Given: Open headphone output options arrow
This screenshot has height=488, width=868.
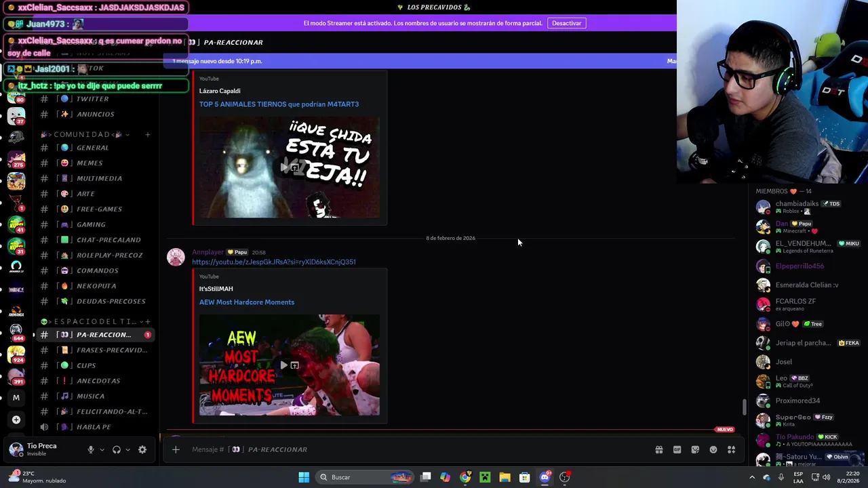Looking at the screenshot, I should click(127, 449).
